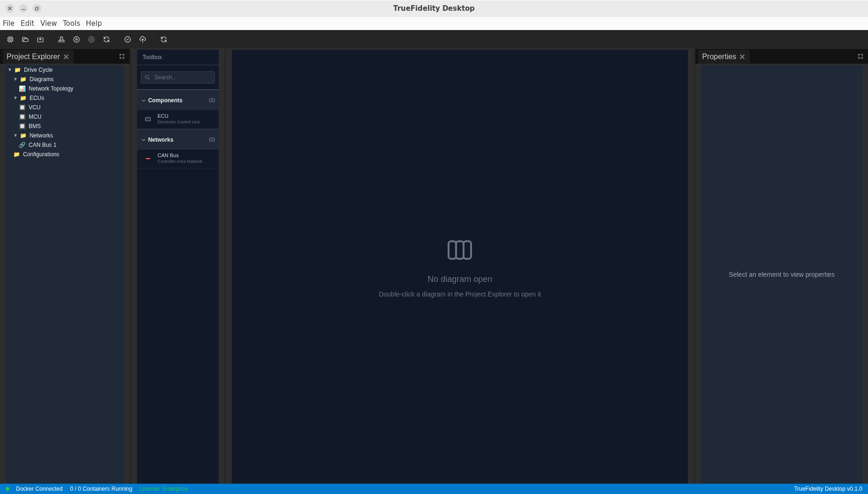This screenshot has height=494, width=868.
Task: Collapse the Components section chevron in Toolbox
Action: [144, 100]
